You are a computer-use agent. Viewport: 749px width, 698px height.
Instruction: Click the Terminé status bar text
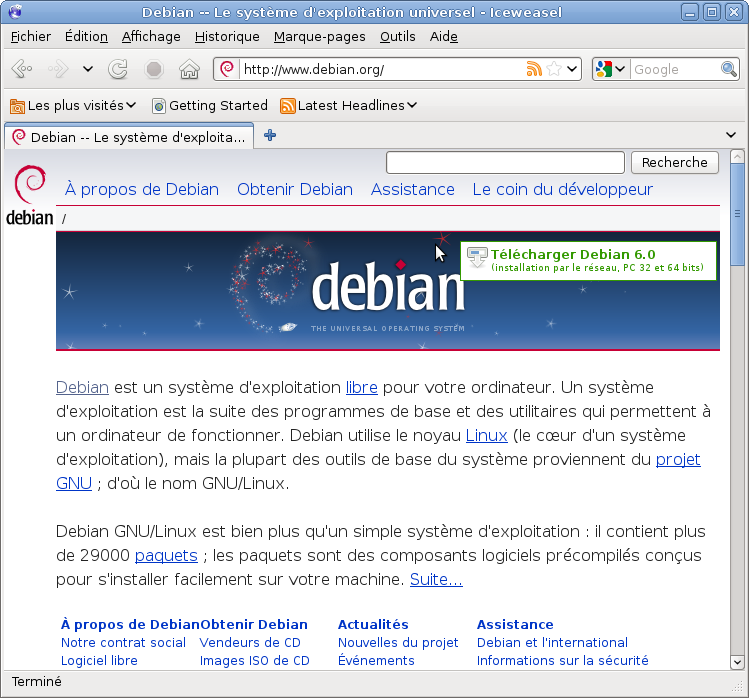[37, 682]
